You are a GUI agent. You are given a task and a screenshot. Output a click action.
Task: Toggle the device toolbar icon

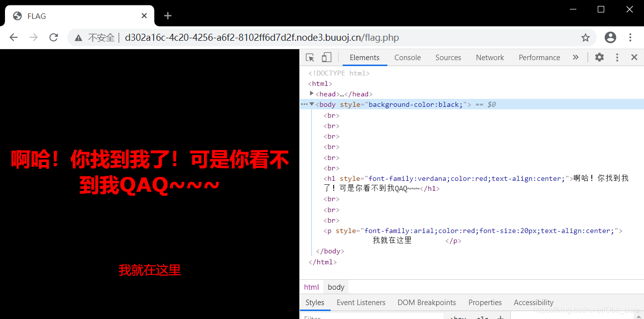[x=326, y=58]
